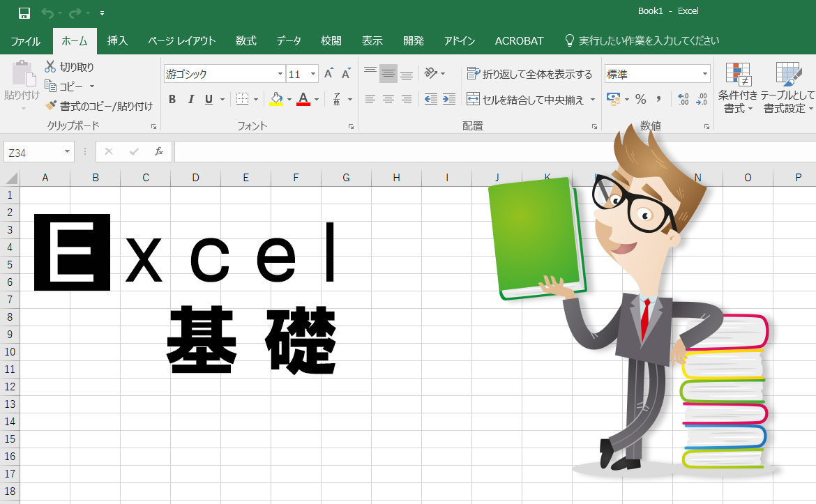Select the percent style number format
816x504 pixels.
[x=640, y=98]
